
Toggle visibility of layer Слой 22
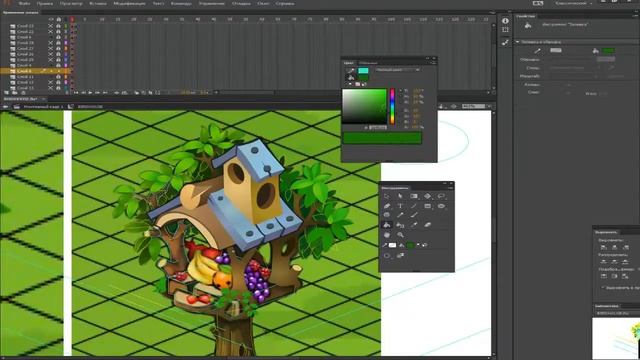point(51,31)
